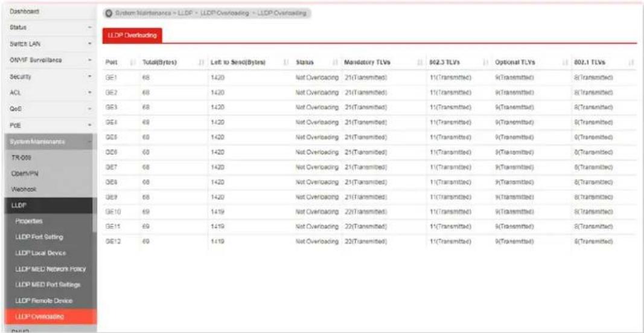Click sort icon beside Optional TLVs header
The height and width of the screenshot is (333, 644).
pyautogui.click(x=565, y=62)
